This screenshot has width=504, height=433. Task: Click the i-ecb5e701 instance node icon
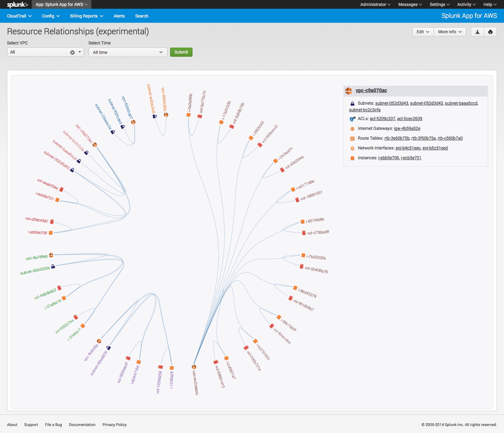coord(57,200)
